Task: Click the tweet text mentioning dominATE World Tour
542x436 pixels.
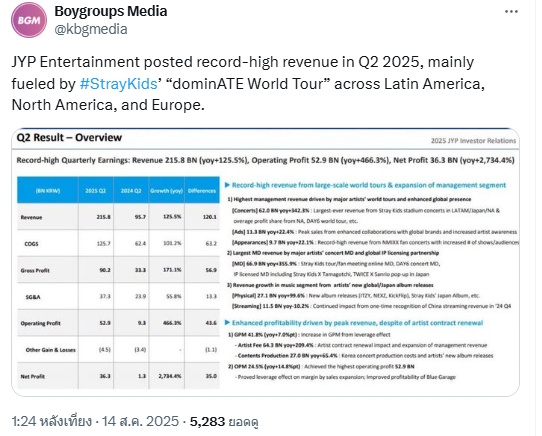Action: tap(248, 84)
